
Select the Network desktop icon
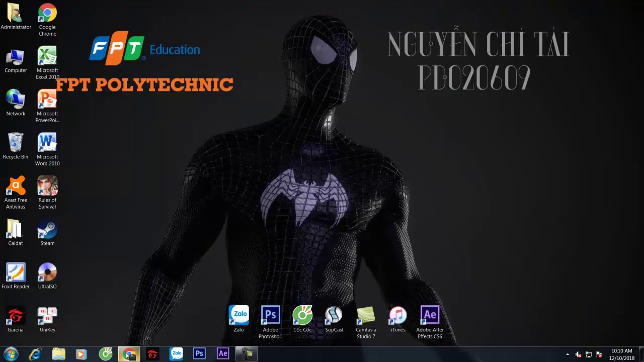pos(16,103)
